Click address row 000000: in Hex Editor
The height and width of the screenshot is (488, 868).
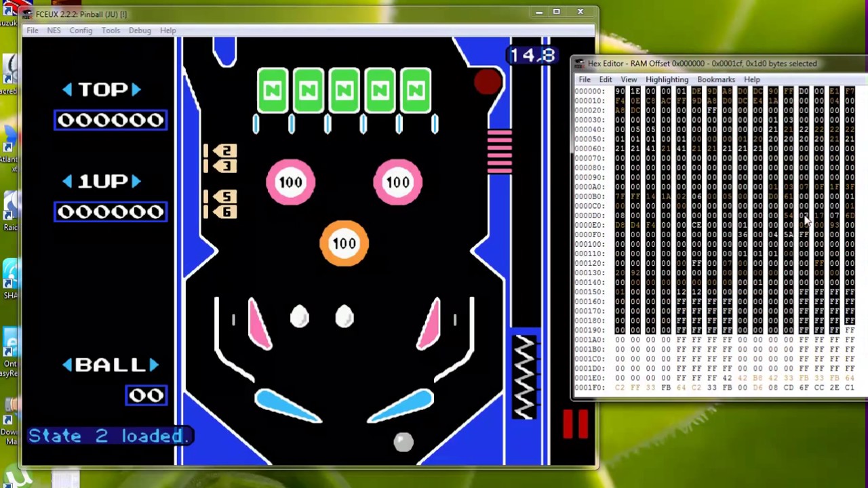(x=589, y=91)
